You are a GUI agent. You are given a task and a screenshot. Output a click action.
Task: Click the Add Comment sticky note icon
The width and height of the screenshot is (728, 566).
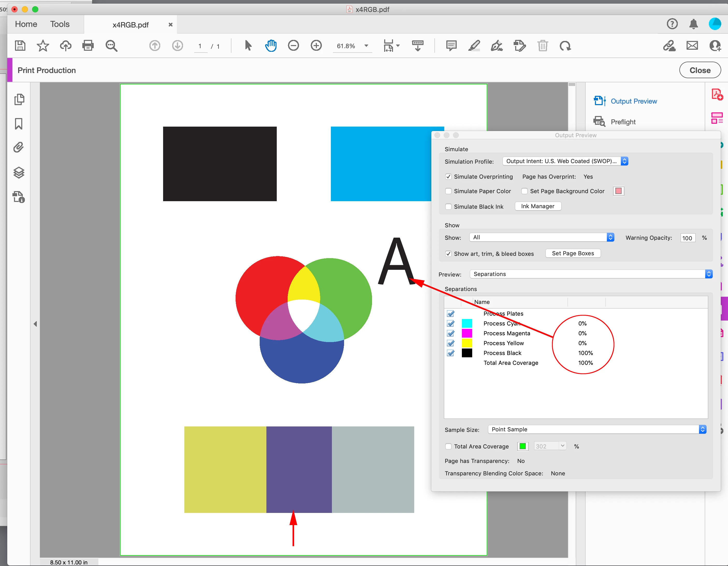[451, 45]
